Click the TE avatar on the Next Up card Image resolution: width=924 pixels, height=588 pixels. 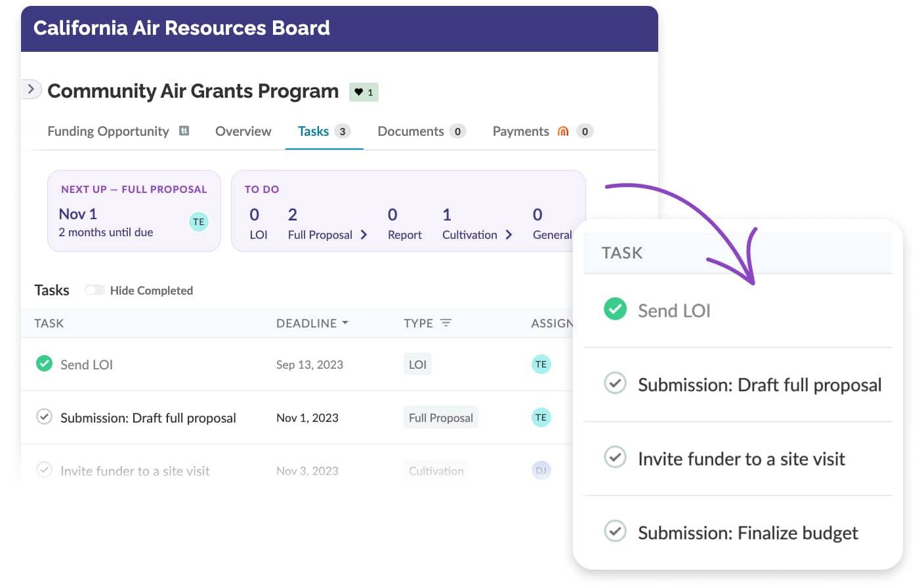(x=199, y=222)
